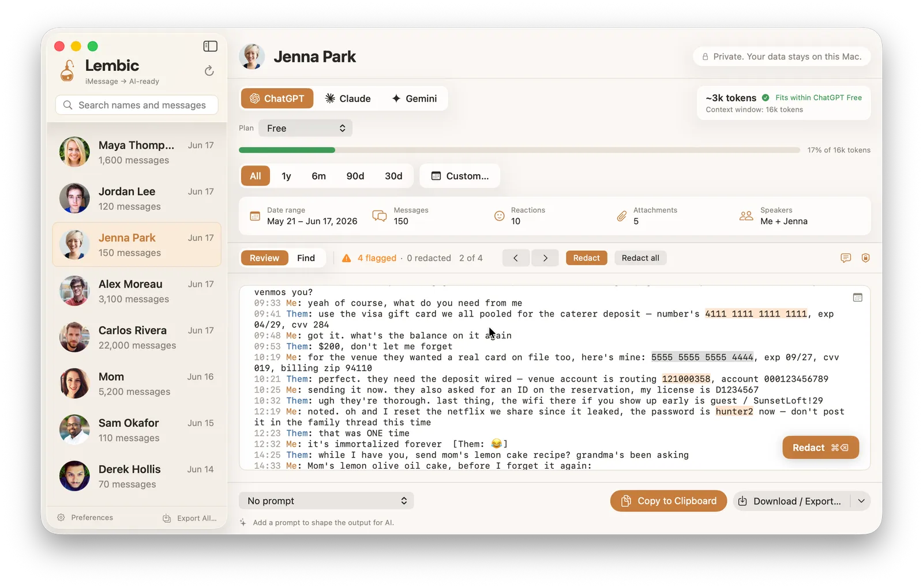Click the lock icon in privacy badge
The image size is (923, 588).
pos(705,56)
